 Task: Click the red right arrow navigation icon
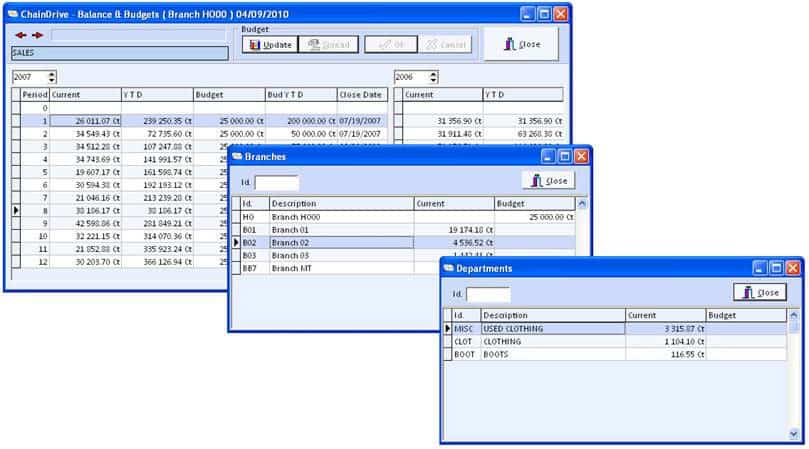pos(38,35)
